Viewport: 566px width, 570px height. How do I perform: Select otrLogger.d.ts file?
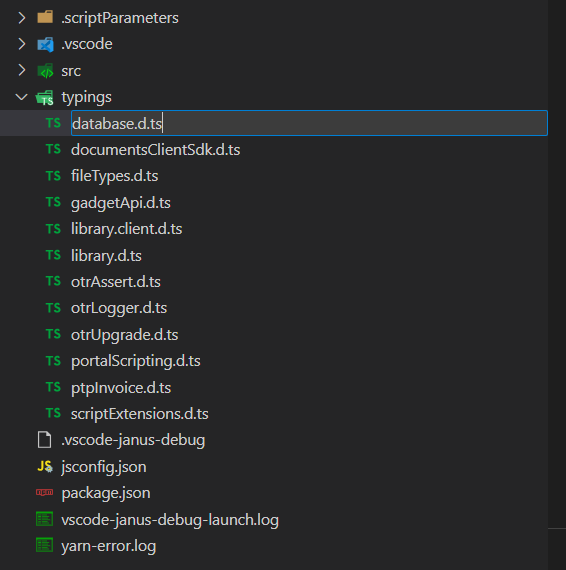click(119, 308)
